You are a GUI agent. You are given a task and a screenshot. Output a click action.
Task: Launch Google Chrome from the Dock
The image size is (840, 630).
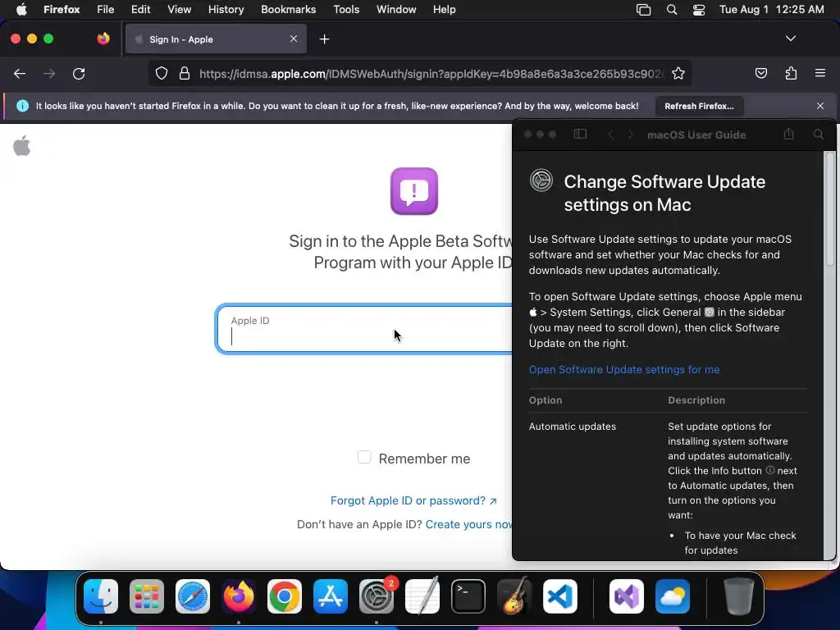click(285, 596)
